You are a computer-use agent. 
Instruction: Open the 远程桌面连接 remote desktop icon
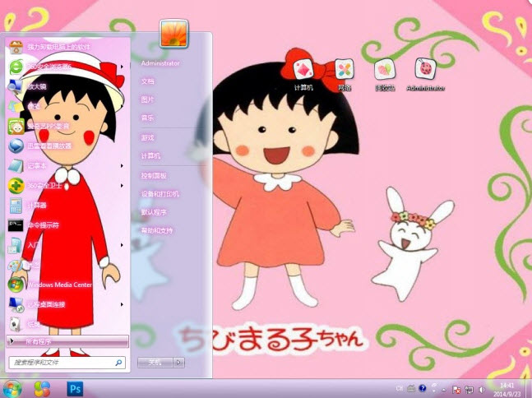tap(16, 304)
